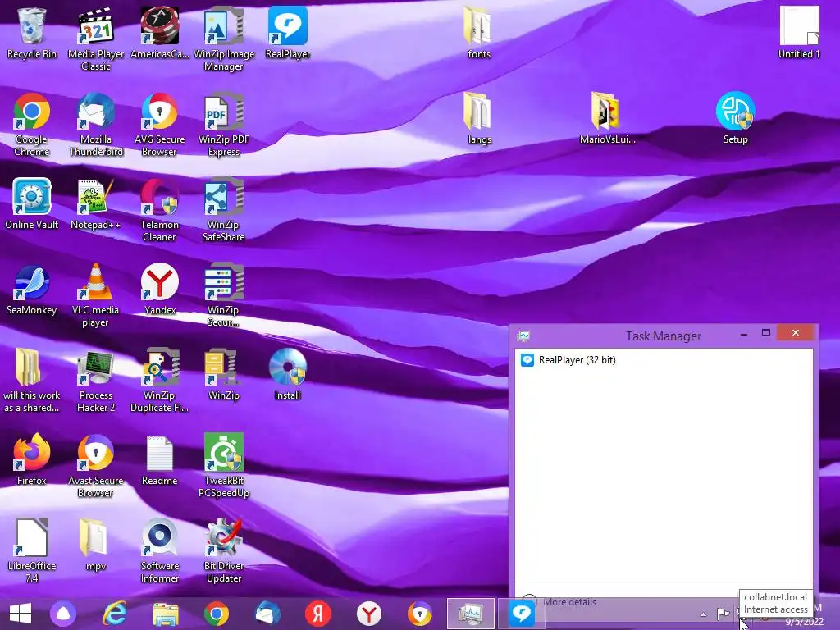Open the Windows Start button
The image size is (840, 630).
pos(21,614)
